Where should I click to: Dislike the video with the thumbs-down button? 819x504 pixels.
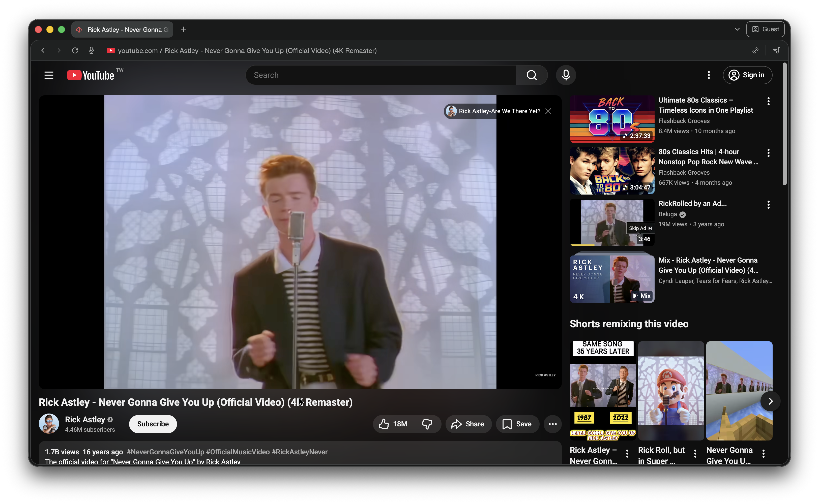coord(427,424)
